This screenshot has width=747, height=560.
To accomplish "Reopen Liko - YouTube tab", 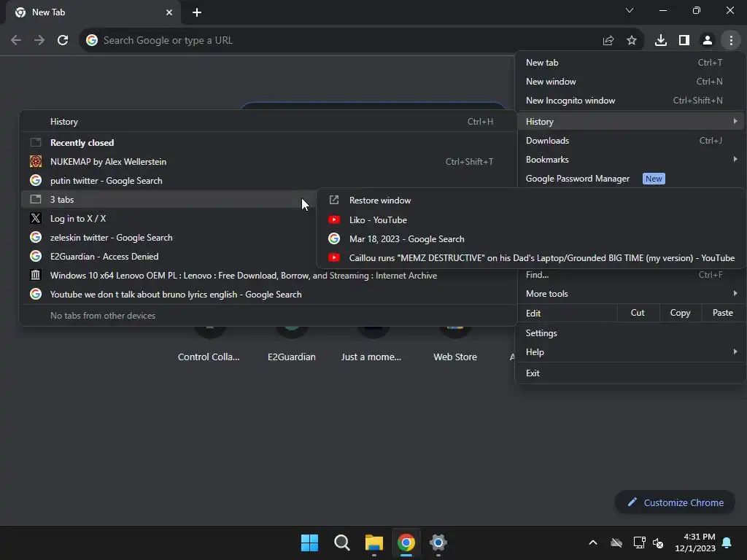I will (x=530, y=220).
